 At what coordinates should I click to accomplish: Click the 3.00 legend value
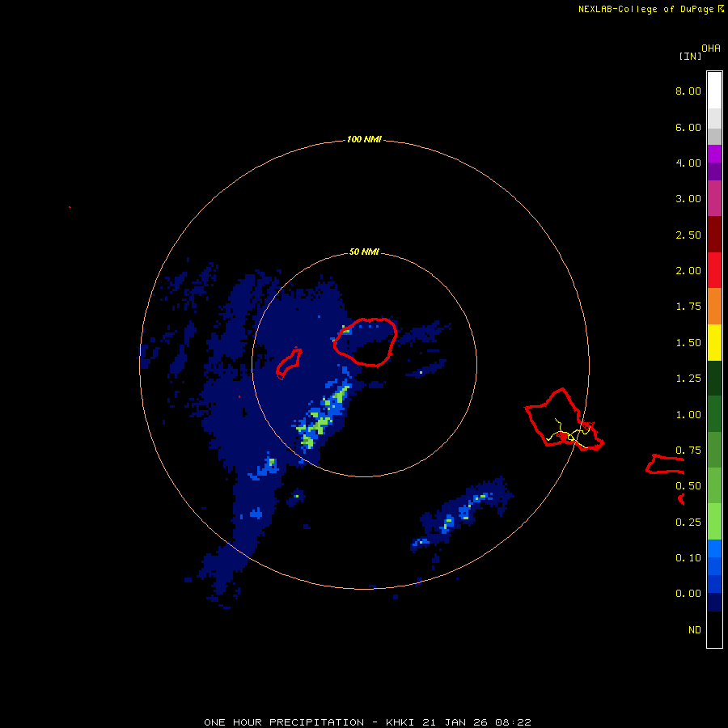(x=688, y=199)
